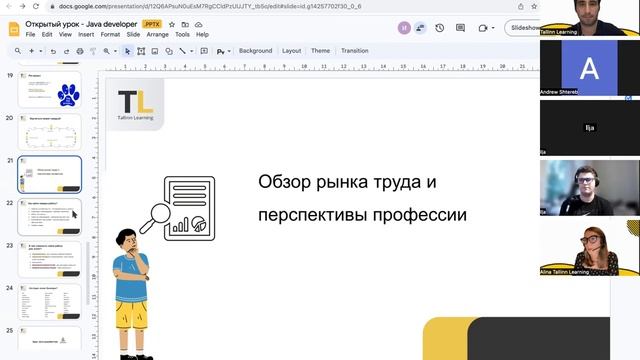The width and height of the screenshot is (640, 360).
Task: Select slide 19 thumbnail
Action: point(49,90)
